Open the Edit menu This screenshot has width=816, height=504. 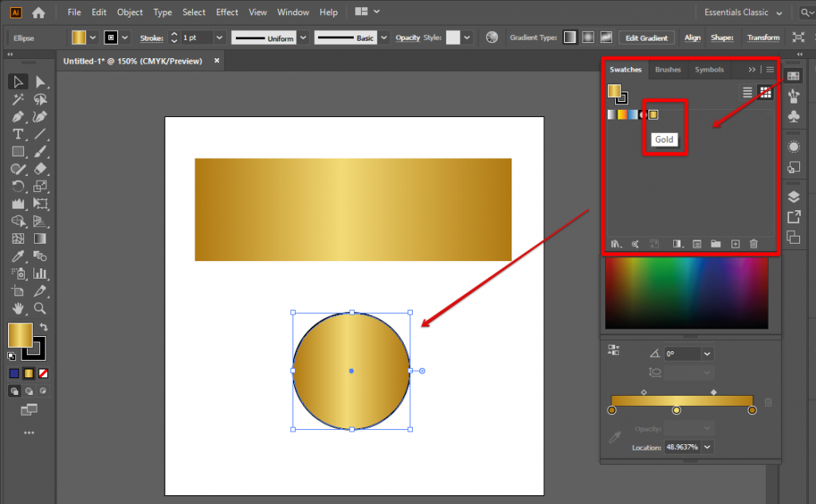click(98, 12)
